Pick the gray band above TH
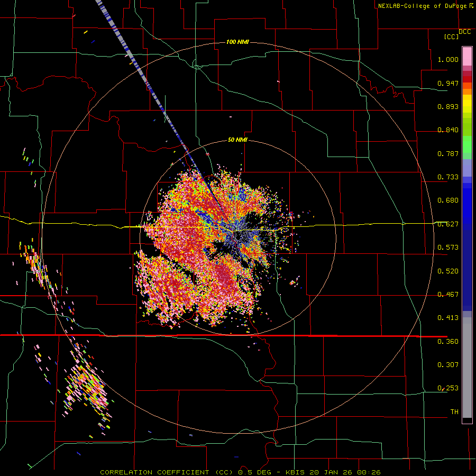The width and height of the screenshot is (476, 476). coord(467,368)
